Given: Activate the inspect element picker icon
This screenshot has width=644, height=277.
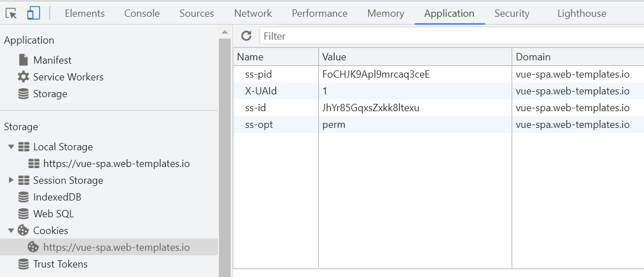Looking at the screenshot, I should click(12, 13).
